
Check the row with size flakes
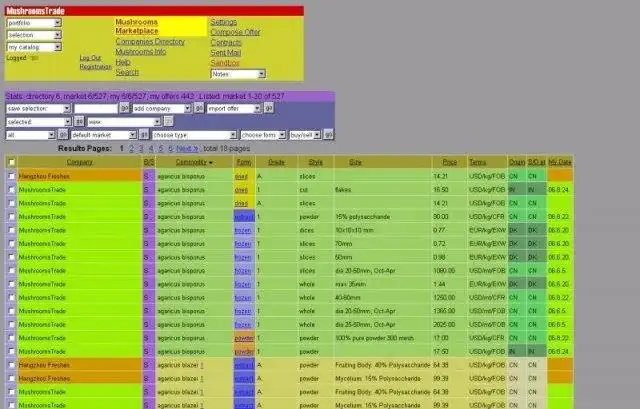(12, 190)
